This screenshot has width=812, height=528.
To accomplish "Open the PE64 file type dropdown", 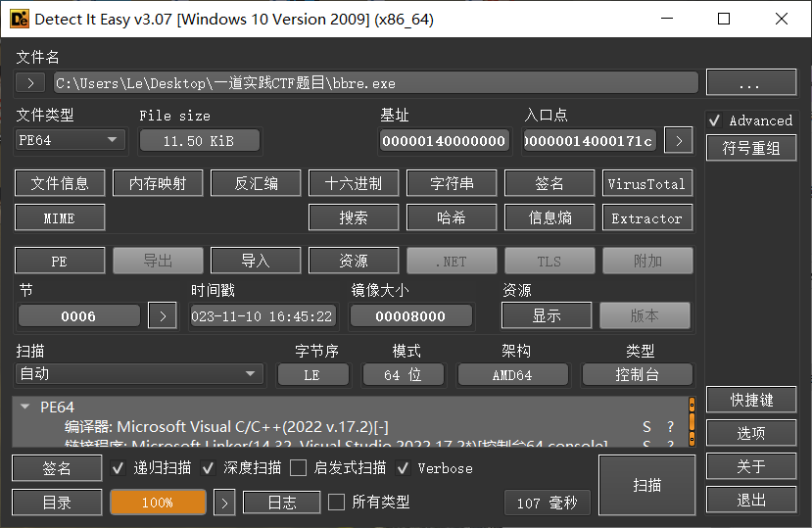I will pyautogui.click(x=71, y=140).
